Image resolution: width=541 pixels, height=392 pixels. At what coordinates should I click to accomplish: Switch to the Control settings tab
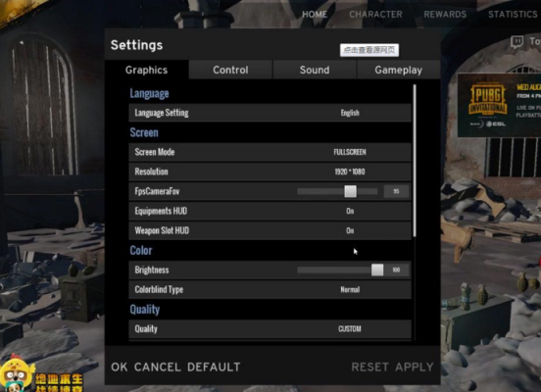[x=230, y=70]
